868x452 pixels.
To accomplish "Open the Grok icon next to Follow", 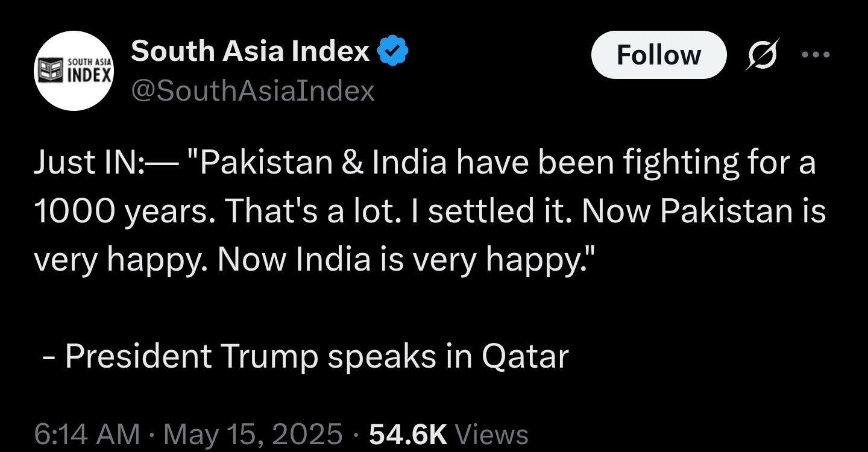I will coord(763,55).
